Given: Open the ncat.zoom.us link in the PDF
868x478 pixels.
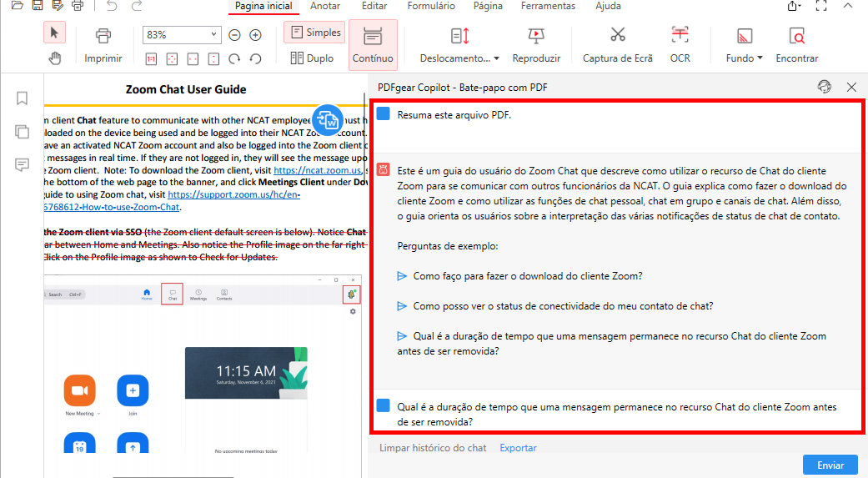Looking at the screenshot, I should [317, 170].
